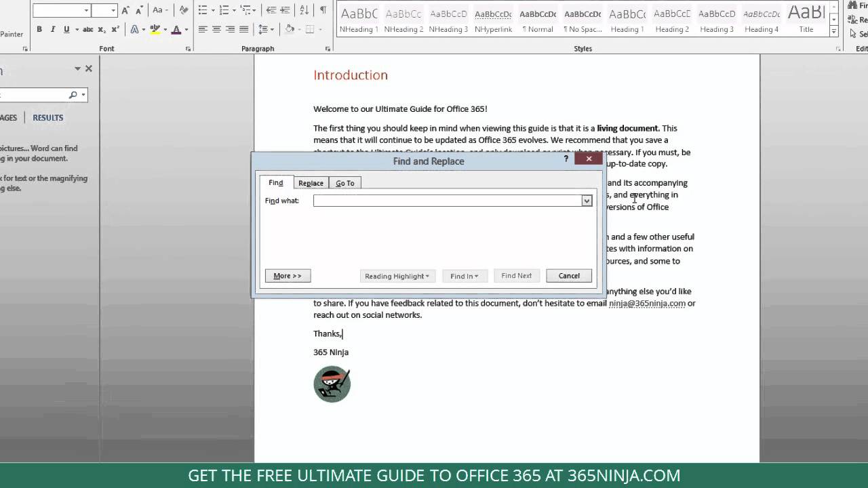This screenshot has width=868, height=488.
Task: Decrease the paragraph indent
Action: [x=271, y=10]
